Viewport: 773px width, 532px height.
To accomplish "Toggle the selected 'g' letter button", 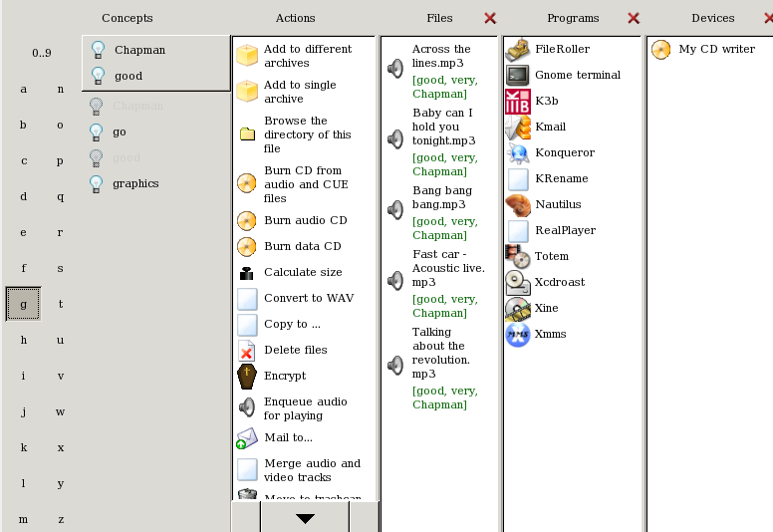I will 23,304.
